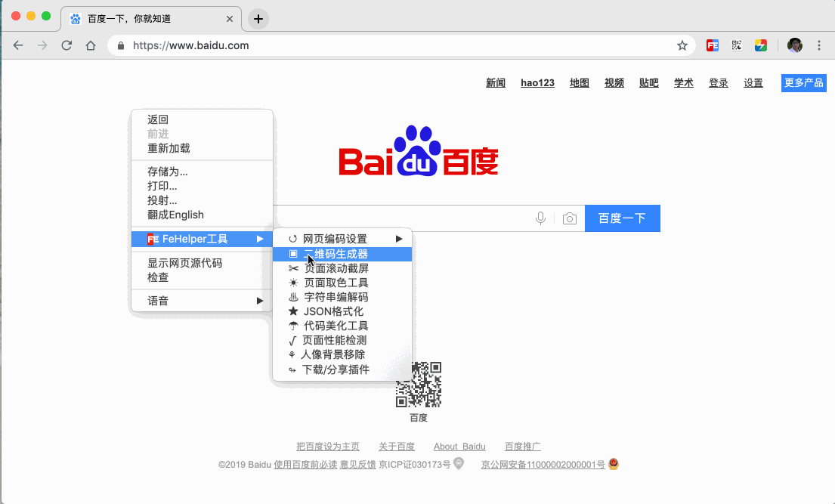This screenshot has height=504, width=835.
Task: Click the ICP badge icon in footer
Action: click(x=459, y=463)
